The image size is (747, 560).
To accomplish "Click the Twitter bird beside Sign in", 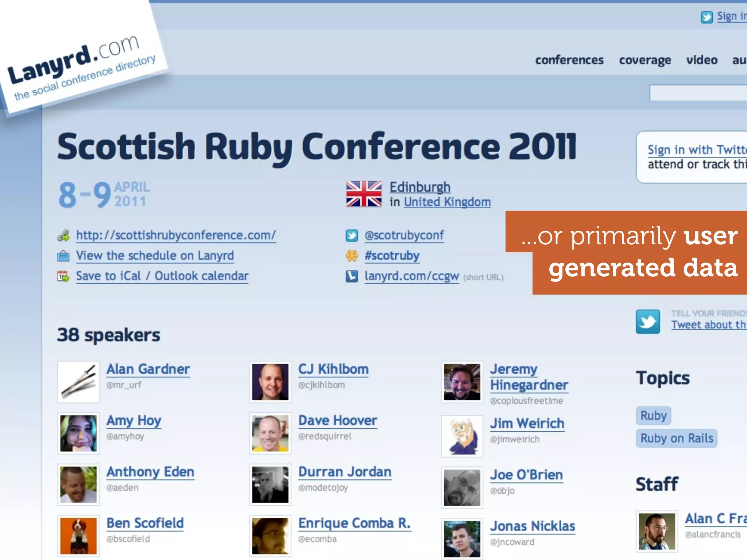I will (x=707, y=17).
